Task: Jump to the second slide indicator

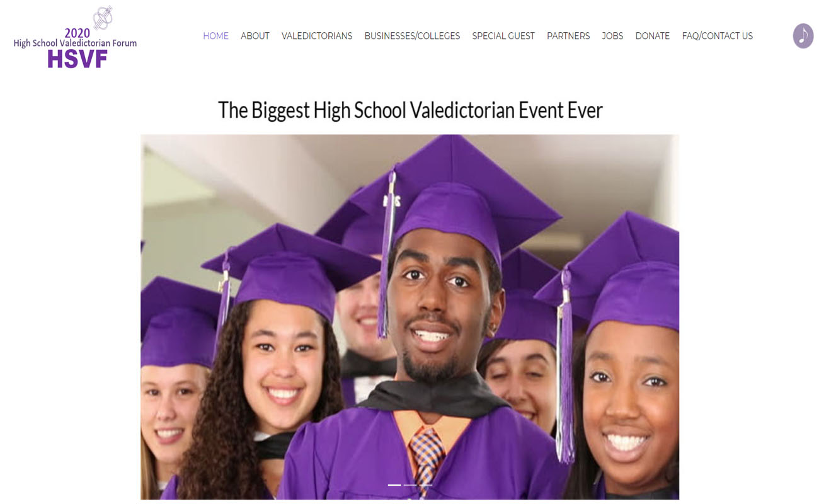Action: click(x=410, y=485)
